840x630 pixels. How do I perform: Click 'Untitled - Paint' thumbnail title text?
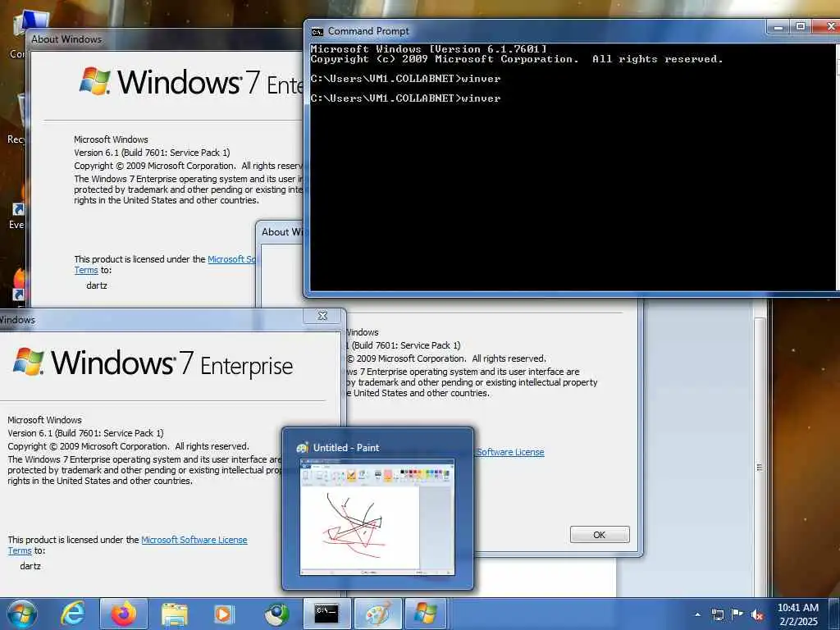346,447
